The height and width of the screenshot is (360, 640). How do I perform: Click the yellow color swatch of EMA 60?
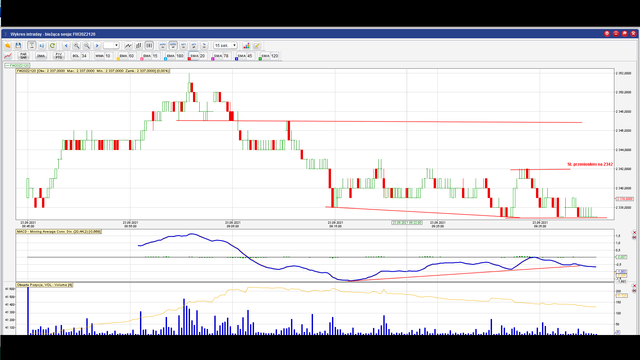pos(118,59)
